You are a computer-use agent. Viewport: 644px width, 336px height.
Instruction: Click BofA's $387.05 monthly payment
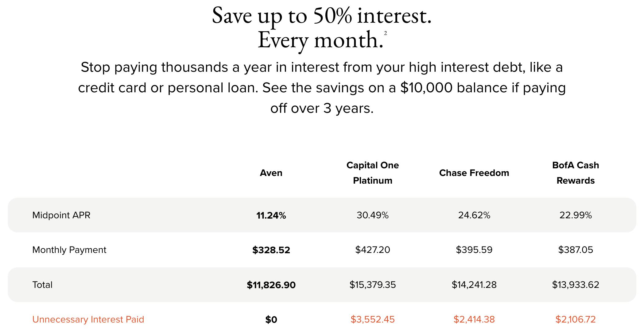pos(575,250)
